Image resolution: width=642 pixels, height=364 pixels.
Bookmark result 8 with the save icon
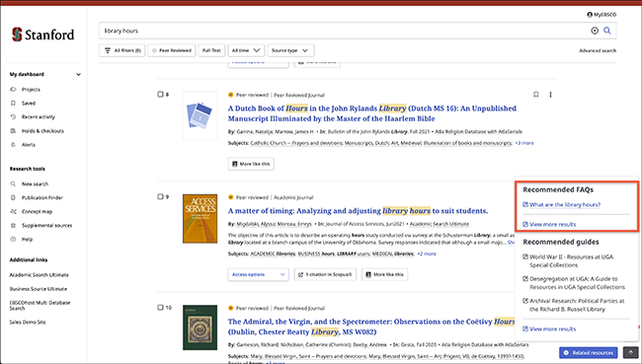tap(536, 95)
